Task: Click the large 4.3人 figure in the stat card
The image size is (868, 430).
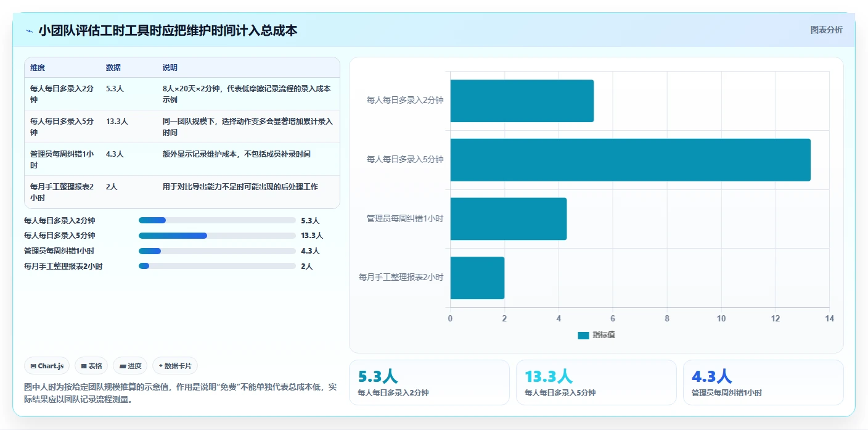Action: click(711, 376)
